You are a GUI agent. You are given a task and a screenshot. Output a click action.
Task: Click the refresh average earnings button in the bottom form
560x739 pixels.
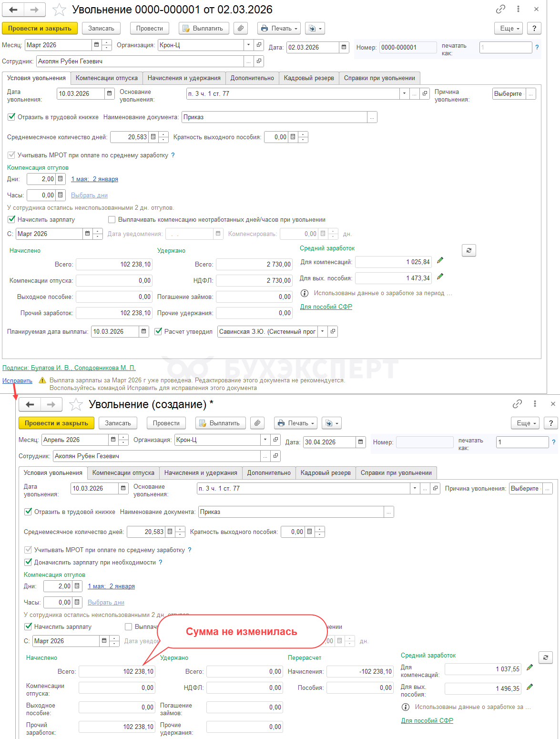click(546, 657)
